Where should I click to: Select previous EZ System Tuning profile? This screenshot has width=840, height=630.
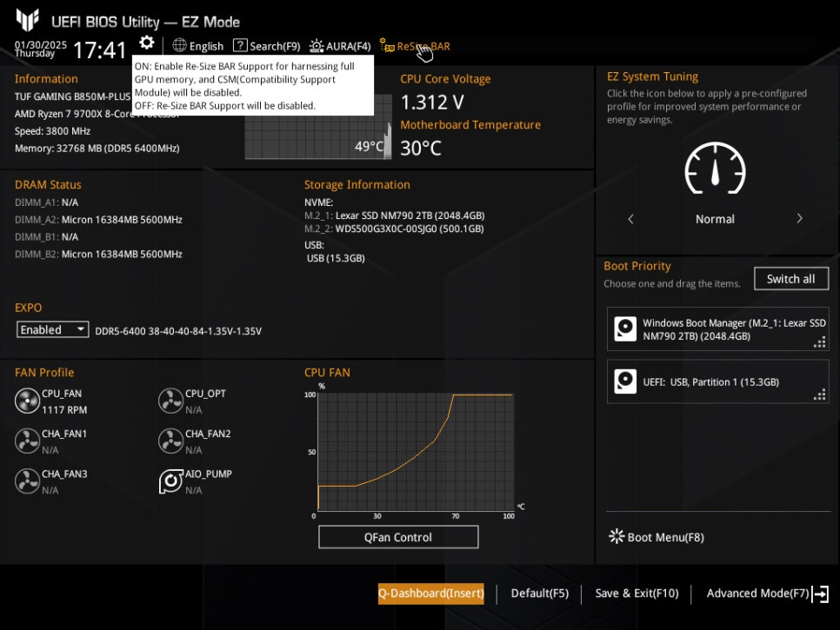click(630, 219)
